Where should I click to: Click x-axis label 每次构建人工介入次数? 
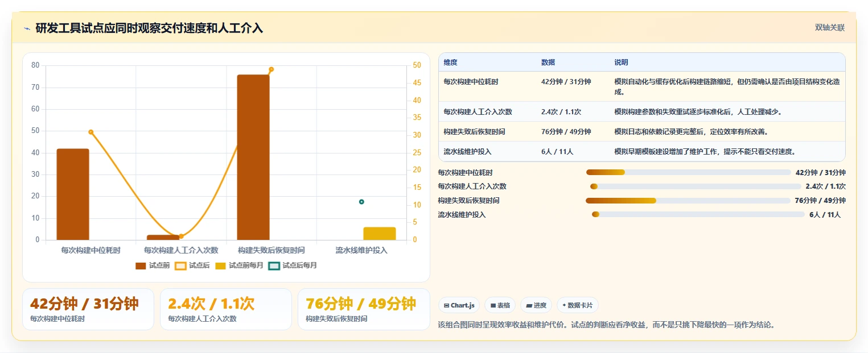coord(181,250)
